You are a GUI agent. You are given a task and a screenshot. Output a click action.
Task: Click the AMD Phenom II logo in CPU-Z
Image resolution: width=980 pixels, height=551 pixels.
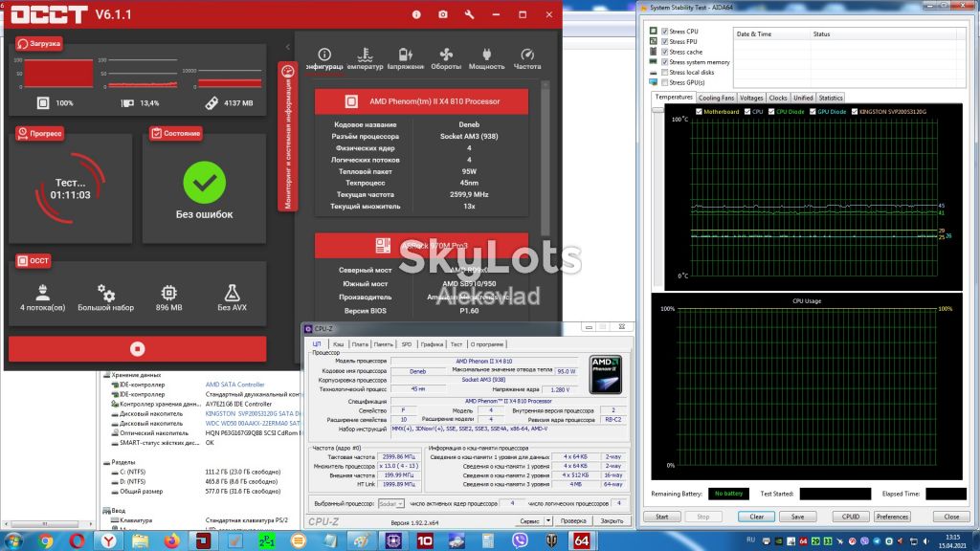(606, 374)
